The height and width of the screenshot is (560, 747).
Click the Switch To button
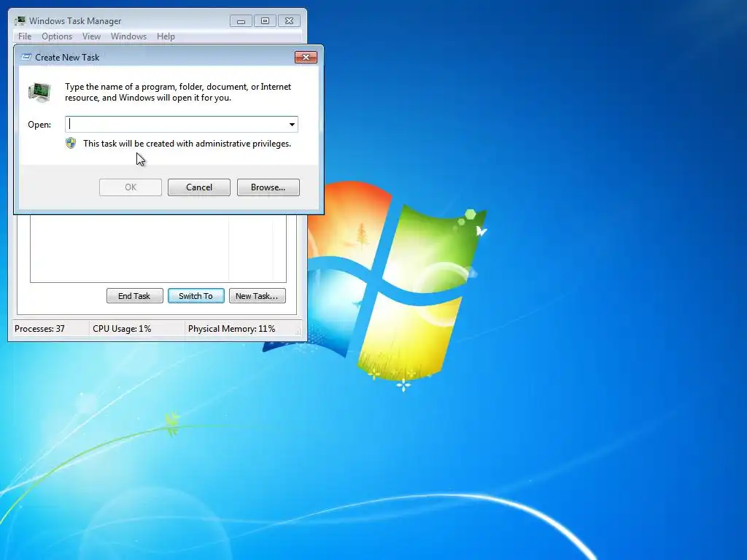(196, 296)
